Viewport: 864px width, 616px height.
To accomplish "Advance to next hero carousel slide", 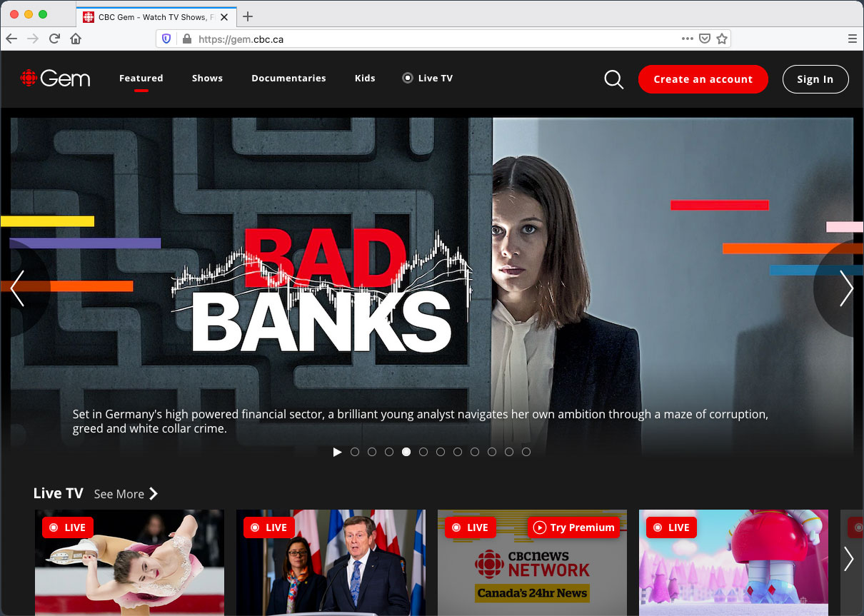I will (846, 288).
